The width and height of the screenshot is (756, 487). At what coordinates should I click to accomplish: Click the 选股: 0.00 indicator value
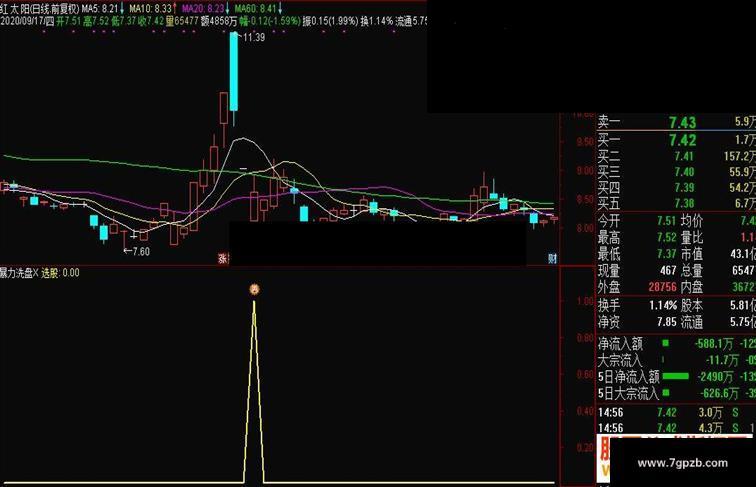click(x=60, y=273)
